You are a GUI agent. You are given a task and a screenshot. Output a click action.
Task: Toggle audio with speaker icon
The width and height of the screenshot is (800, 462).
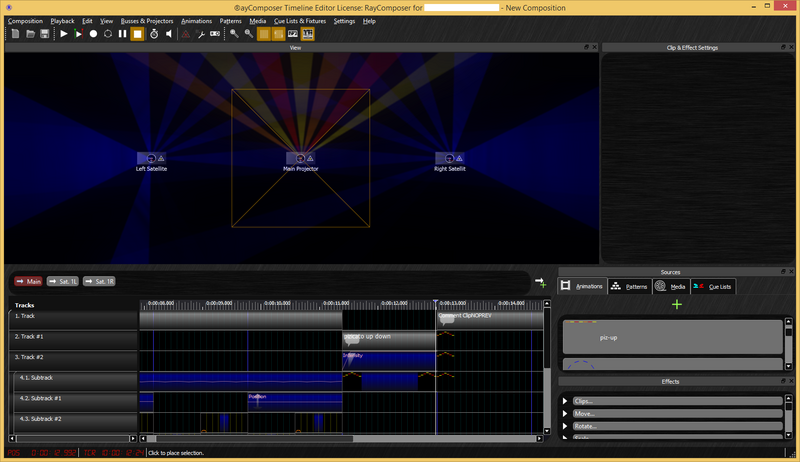[x=169, y=34]
